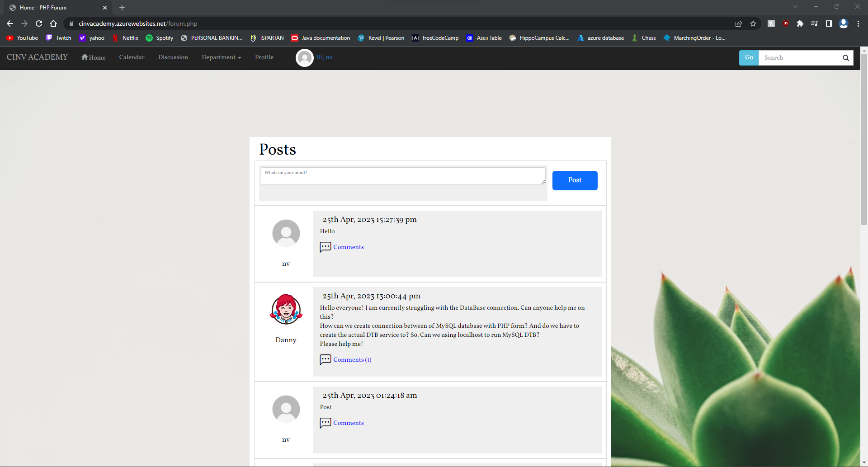Click the Whats on your mind text field
This screenshot has height=467, width=868.
click(403, 176)
